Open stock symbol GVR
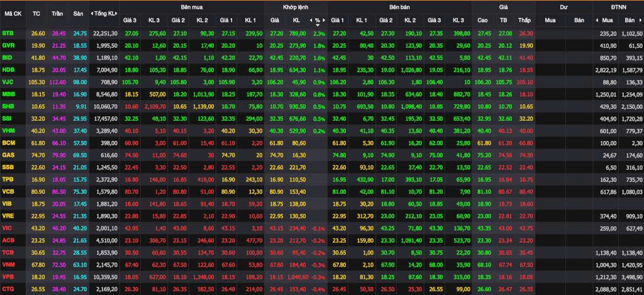Screen dimensions: 644x295 tap(8, 46)
